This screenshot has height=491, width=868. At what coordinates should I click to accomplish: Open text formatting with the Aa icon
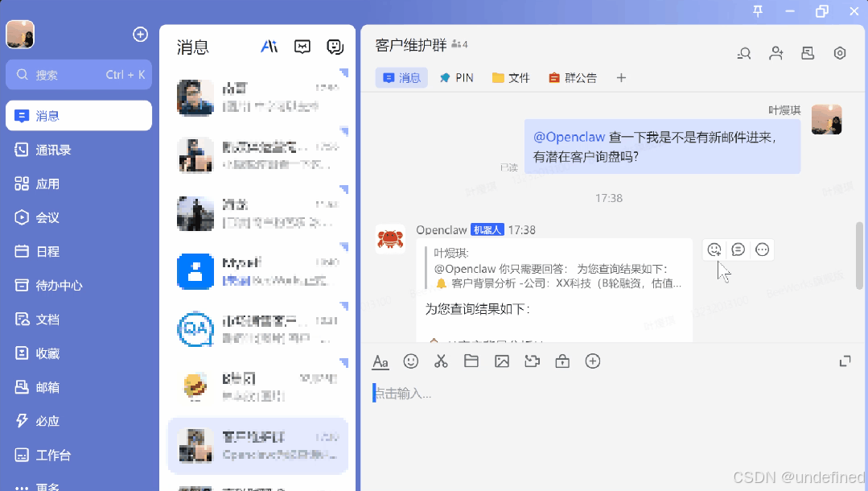point(381,361)
